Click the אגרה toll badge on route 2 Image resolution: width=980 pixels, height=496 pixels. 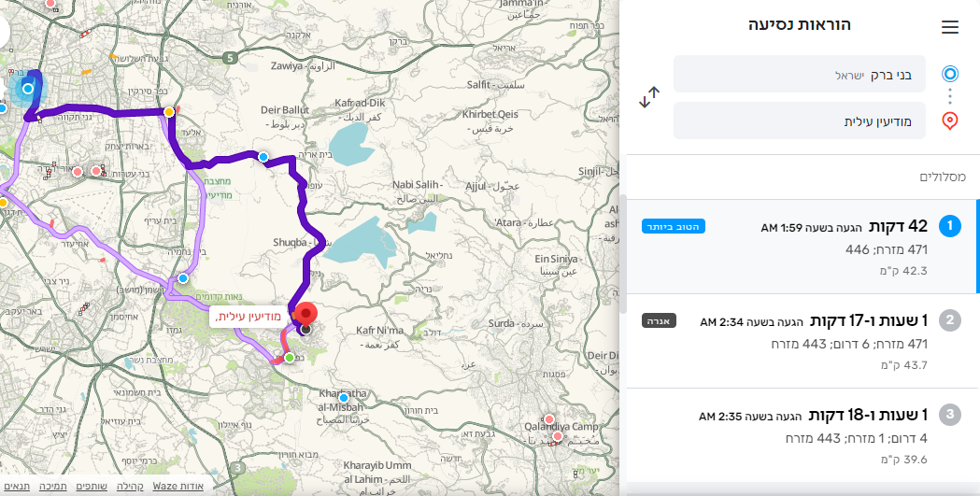659,321
